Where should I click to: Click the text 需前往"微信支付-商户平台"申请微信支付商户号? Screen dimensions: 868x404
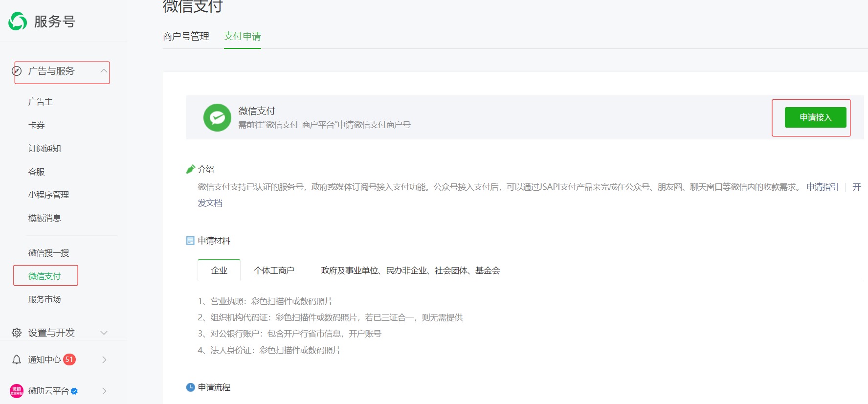point(324,125)
